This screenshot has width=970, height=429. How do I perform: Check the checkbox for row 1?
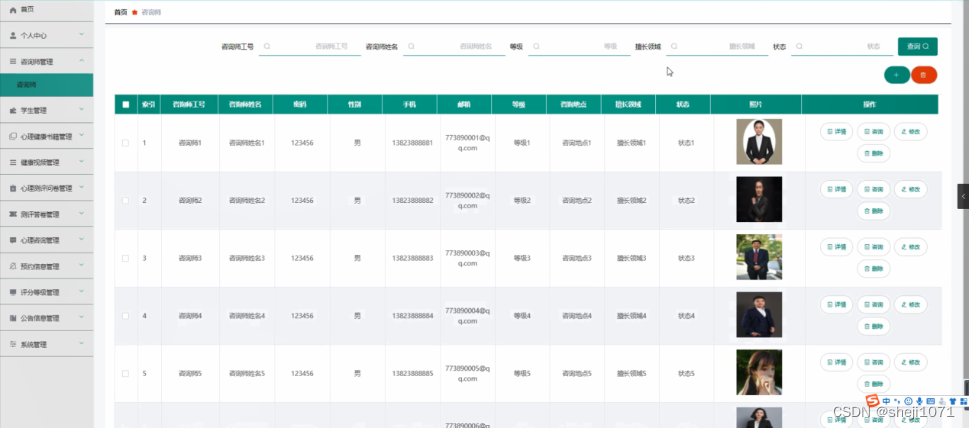(126, 143)
